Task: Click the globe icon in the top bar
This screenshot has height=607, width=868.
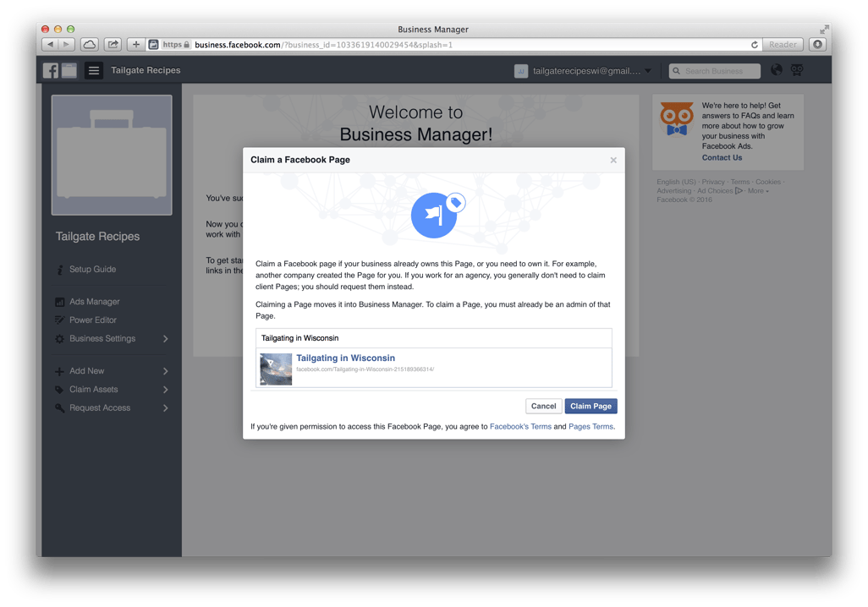Action: [x=776, y=70]
